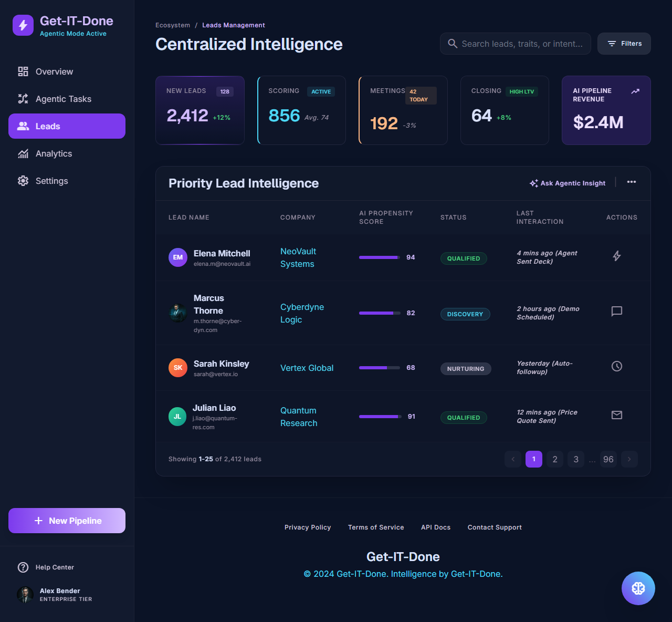Open the Cyberdyne Logic company link

click(302, 313)
